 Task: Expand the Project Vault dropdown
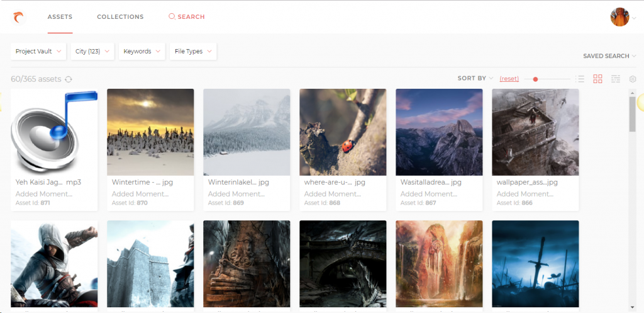(40, 52)
